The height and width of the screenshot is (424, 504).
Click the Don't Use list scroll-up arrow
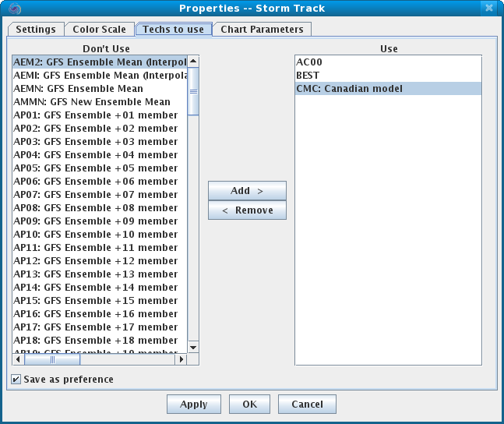tap(194, 61)
